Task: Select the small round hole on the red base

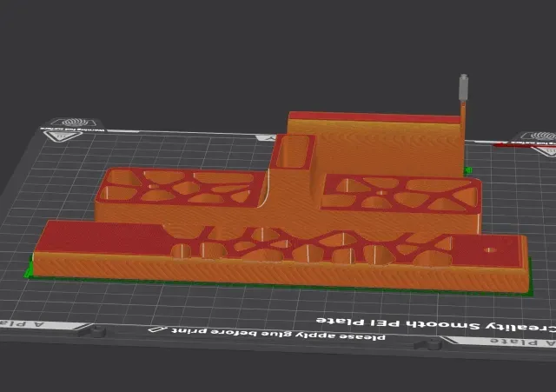Action: click(x=490, y=250)
